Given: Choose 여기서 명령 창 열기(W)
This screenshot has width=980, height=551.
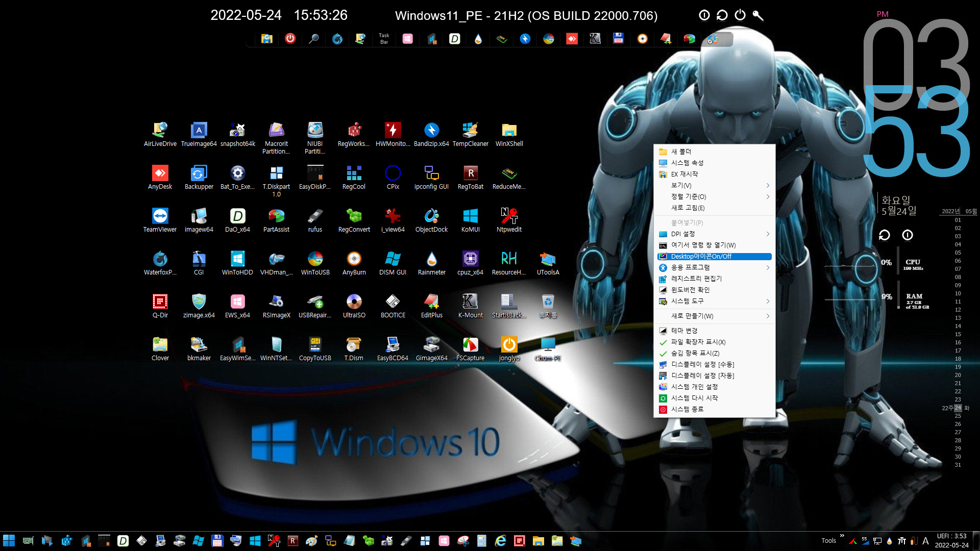Looking at the screenshot, I should pyautogui.click(x=715, y=245).
